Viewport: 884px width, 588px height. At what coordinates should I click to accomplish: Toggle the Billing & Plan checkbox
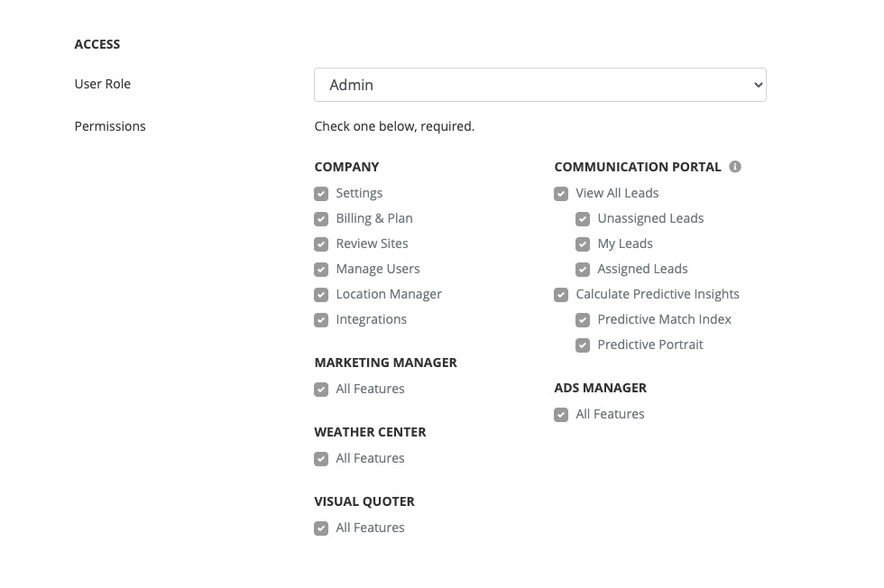coord(321,219)
